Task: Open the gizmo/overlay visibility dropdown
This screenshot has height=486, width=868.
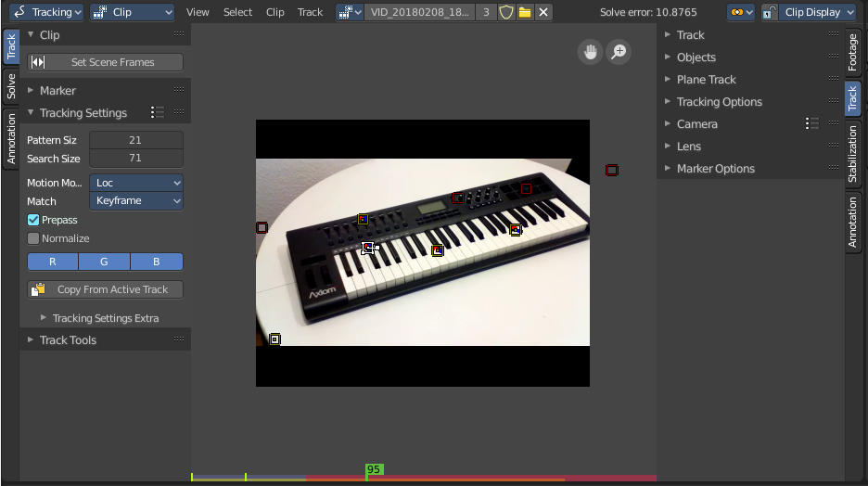Action: [x=742, y=12]
